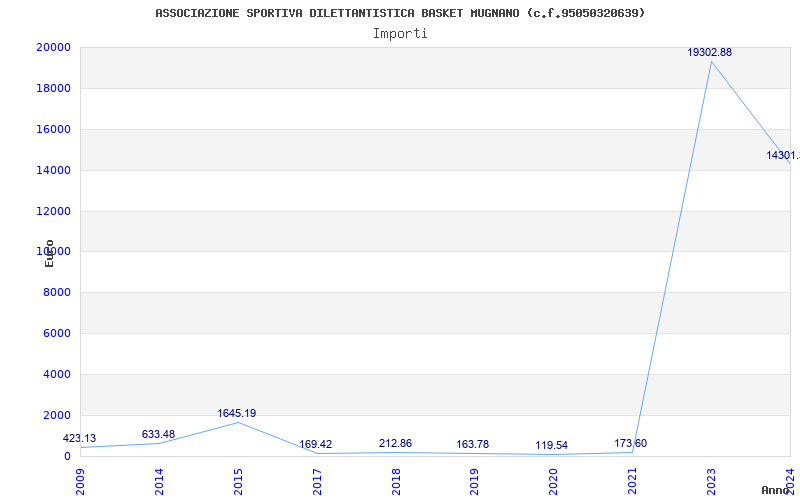Click the 18000 y-axis tick label
Screen dimensions: 800x500
click(53, 88)
